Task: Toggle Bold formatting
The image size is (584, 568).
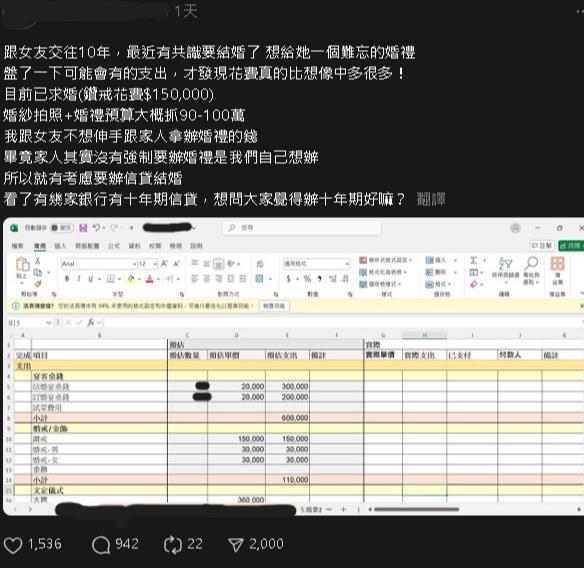Action: coord(67,279)
